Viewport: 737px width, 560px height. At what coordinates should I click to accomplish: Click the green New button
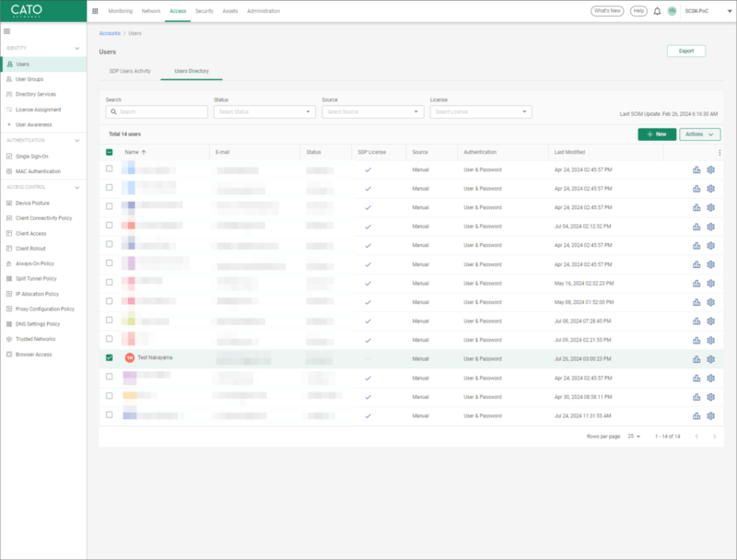tap(657, 134)
